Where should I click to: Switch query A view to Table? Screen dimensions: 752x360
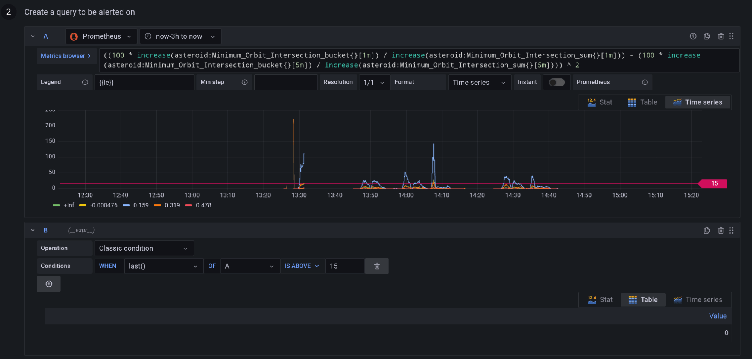[x=642, y=102]
